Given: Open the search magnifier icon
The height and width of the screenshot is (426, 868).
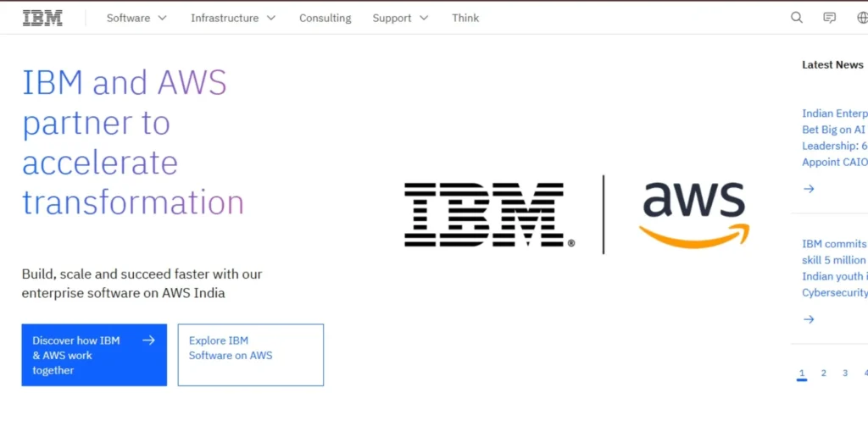Looking at the screenshot, I should coord(797,18).
